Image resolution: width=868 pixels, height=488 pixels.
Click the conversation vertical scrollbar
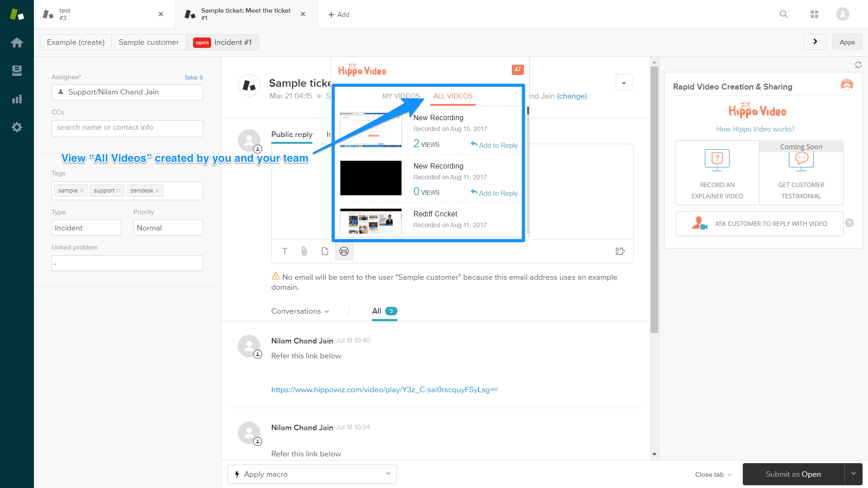[654, 199]
